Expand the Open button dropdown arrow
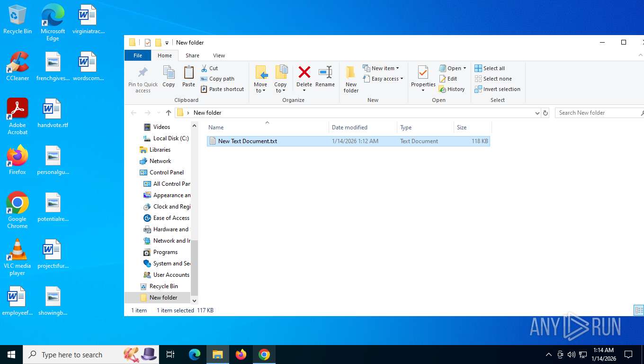This screenshot has width=644, height=364. pos(465,68)
